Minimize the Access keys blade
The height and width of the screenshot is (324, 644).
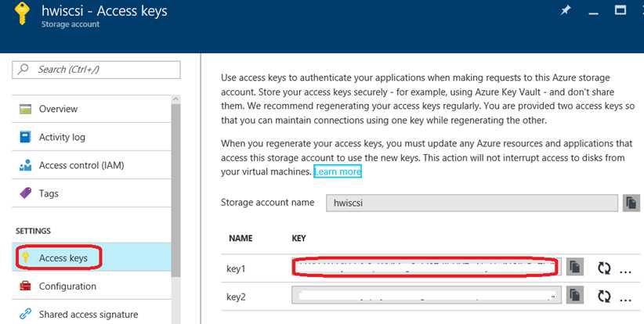(593, 13)
